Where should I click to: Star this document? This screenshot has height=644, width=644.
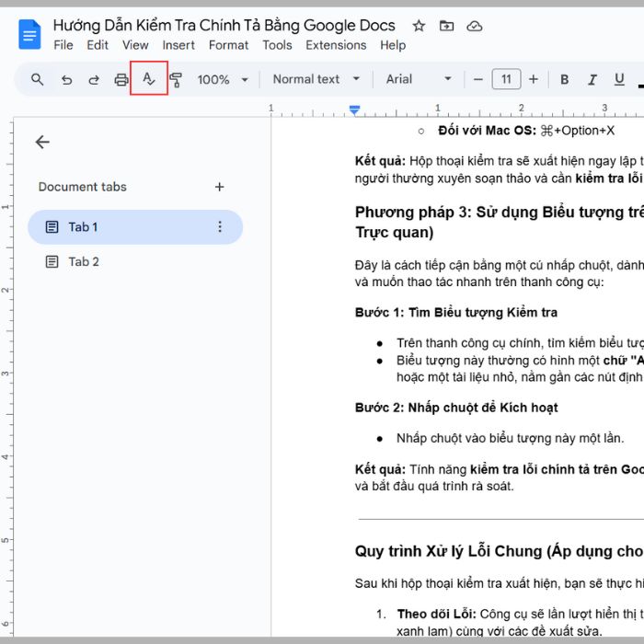(x=419, y=27)
